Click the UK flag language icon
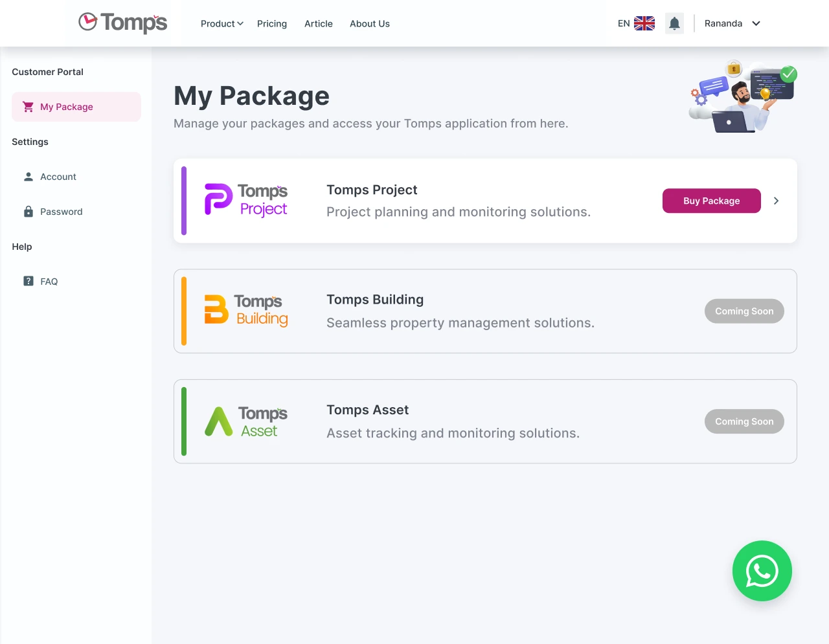Image resolution: width=829 pixels, height=644 pixels. [x=644, y=23]
